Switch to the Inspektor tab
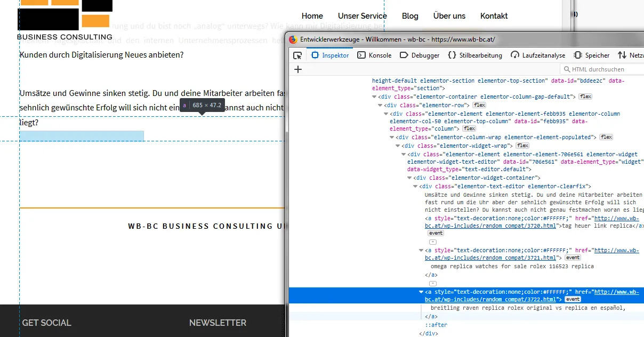This screenshot has width=644, height=337. point(331,55)
